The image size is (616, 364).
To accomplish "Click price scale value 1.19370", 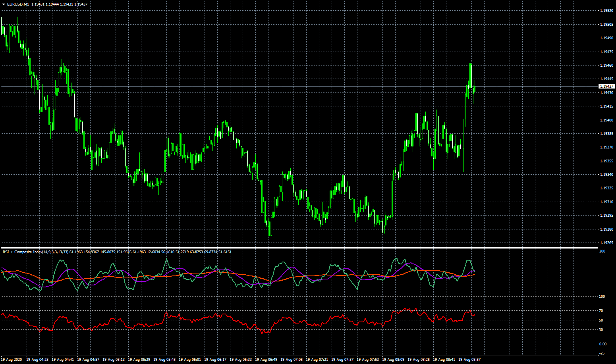I will [x=606, y=147].
